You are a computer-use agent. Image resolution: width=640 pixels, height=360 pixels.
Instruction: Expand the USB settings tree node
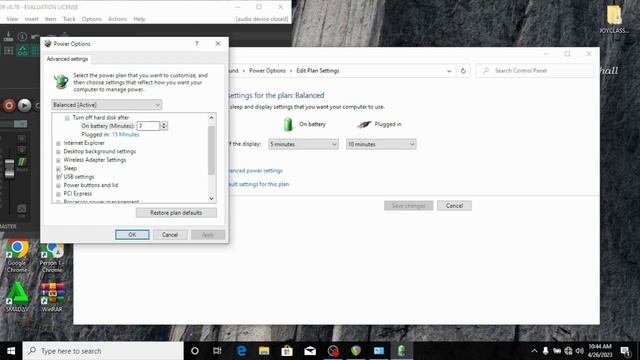coord(58,177)
